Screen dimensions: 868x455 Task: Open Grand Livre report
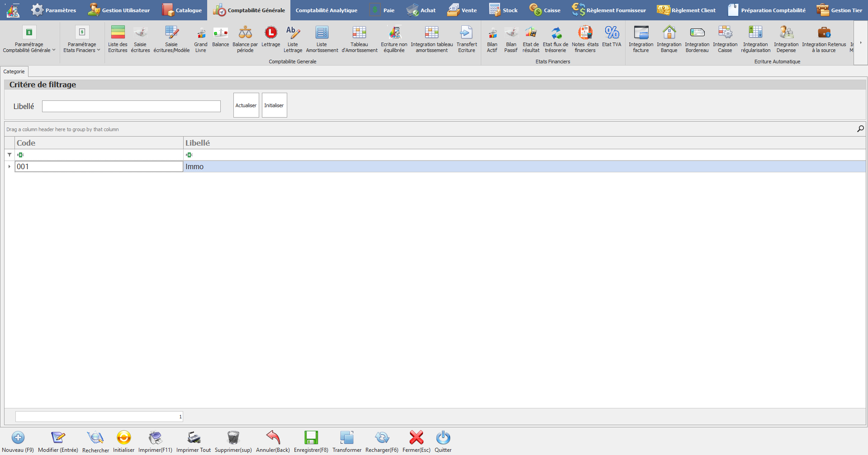pyautogui.click(x=201, y=39)
